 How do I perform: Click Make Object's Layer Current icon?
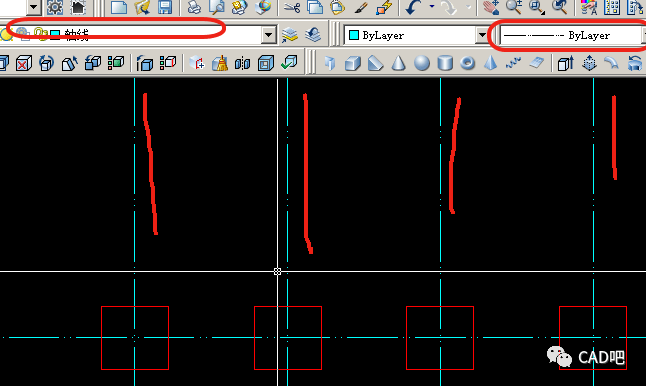pos(290,35)
